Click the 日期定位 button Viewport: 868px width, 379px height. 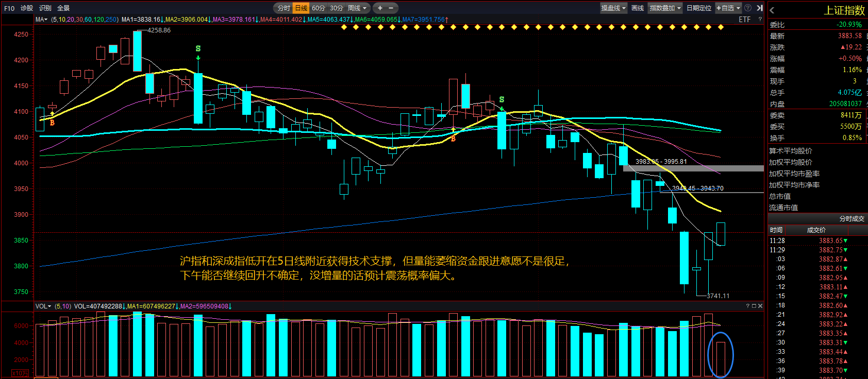click(x=699, y=8)
